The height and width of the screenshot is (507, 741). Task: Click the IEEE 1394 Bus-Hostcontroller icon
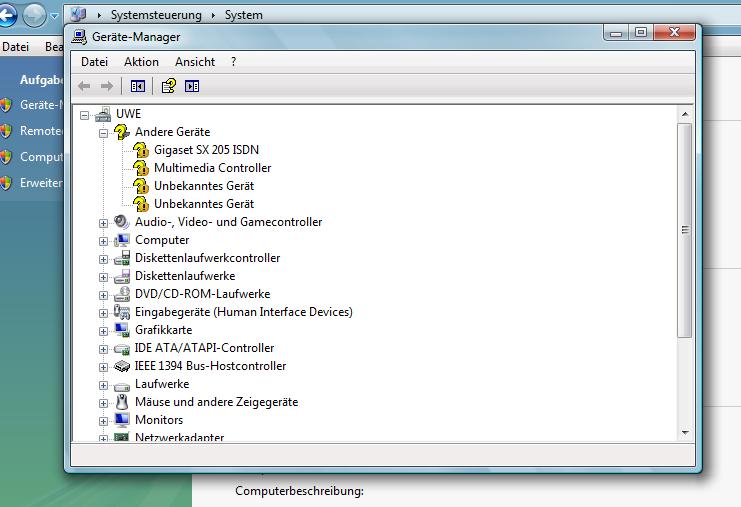point(122,366)
